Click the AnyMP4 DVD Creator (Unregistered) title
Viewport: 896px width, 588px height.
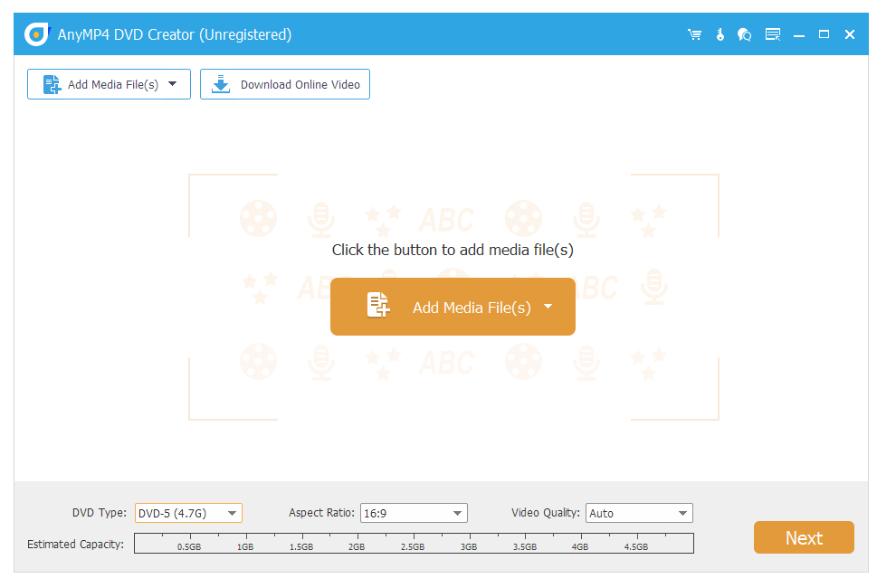coord(175,35)
